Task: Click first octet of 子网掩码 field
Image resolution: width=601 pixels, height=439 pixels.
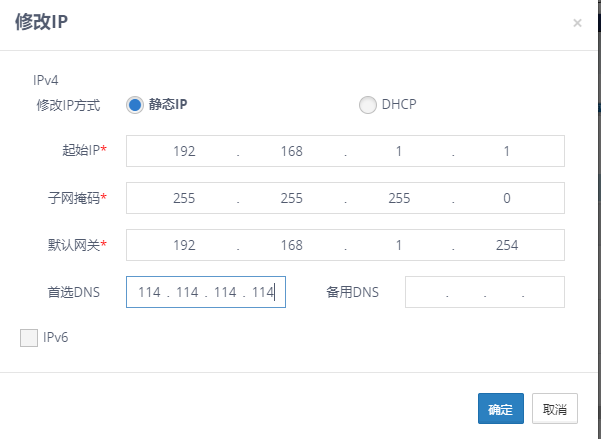Action: (x=183, y=198)
